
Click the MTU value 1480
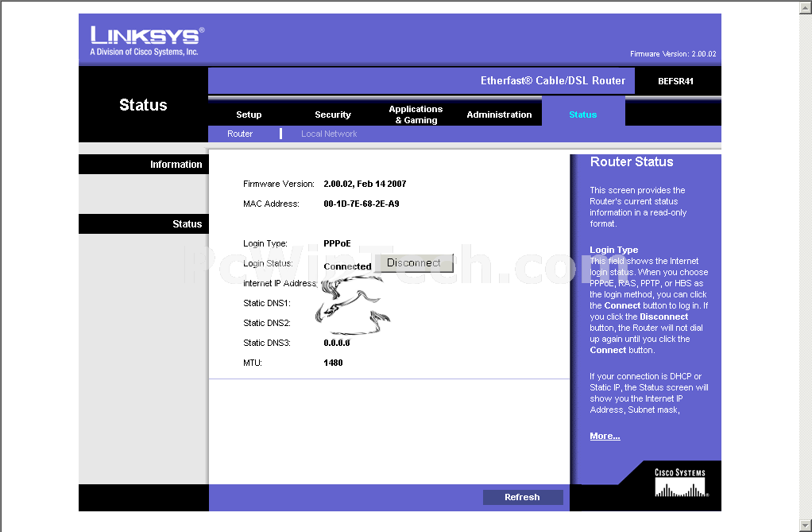click(x=333, y=363)
